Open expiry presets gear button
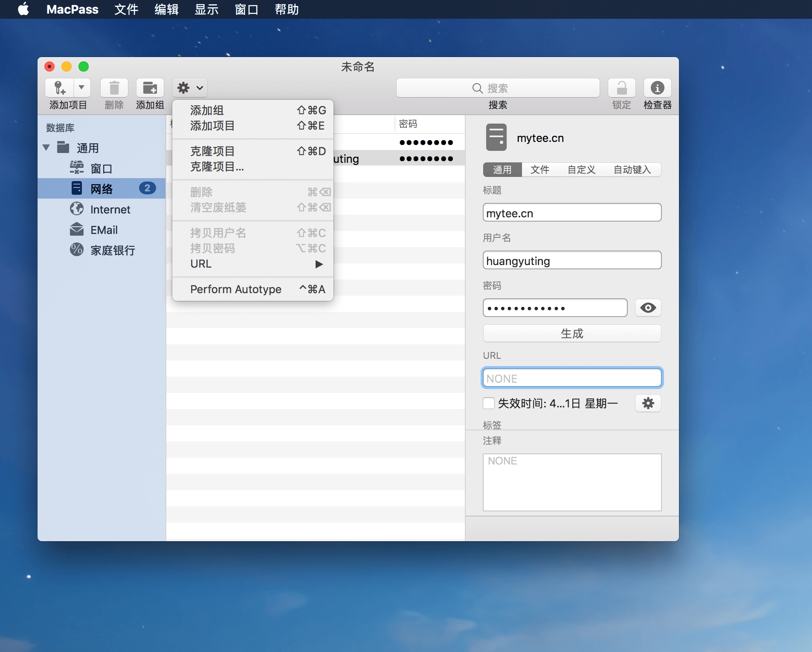812x652 pixels. coord(648,403)
